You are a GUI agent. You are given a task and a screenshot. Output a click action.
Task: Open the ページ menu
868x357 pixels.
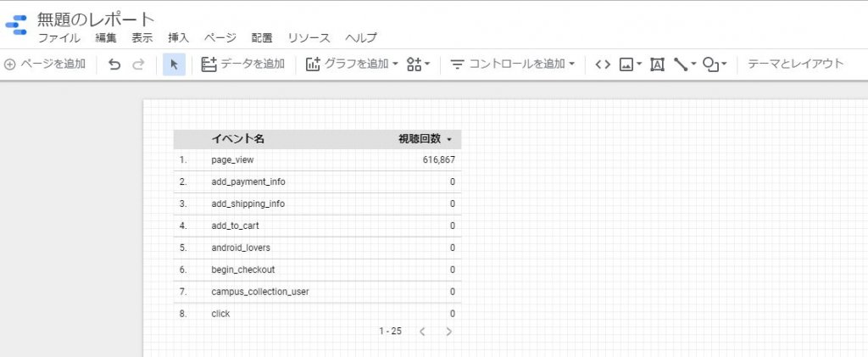[220, 38]
